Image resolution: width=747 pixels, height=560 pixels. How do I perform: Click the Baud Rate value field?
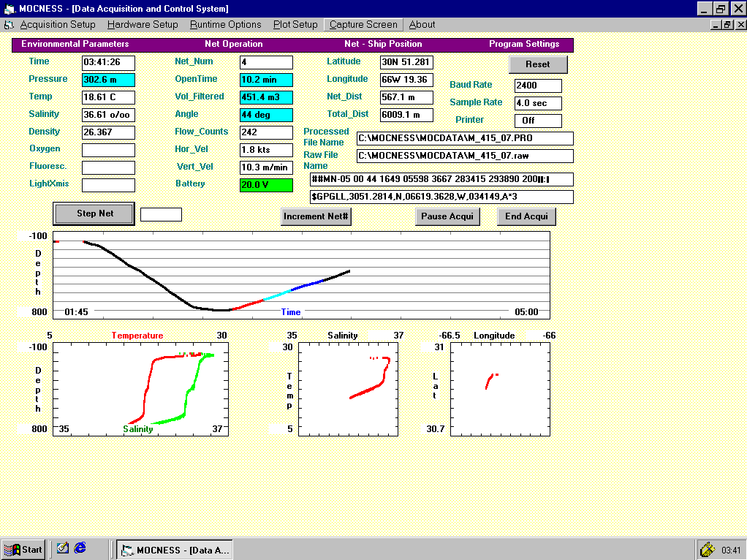[538, 86]
